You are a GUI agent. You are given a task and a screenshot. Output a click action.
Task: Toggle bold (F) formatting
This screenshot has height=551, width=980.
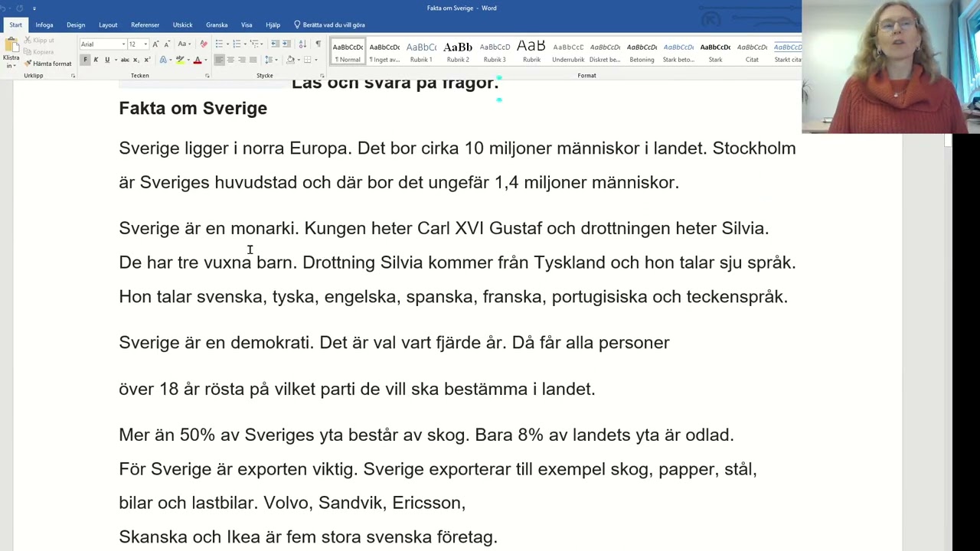pyautogui.click(x=85, y=60)
